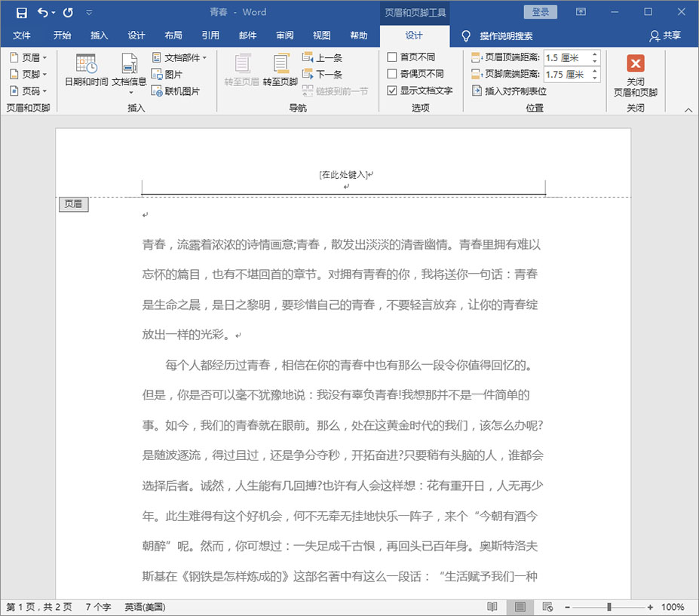Insert a 图片 into the header
The width and height of the screenshot is (699, 616).
(x=167, y=74)
